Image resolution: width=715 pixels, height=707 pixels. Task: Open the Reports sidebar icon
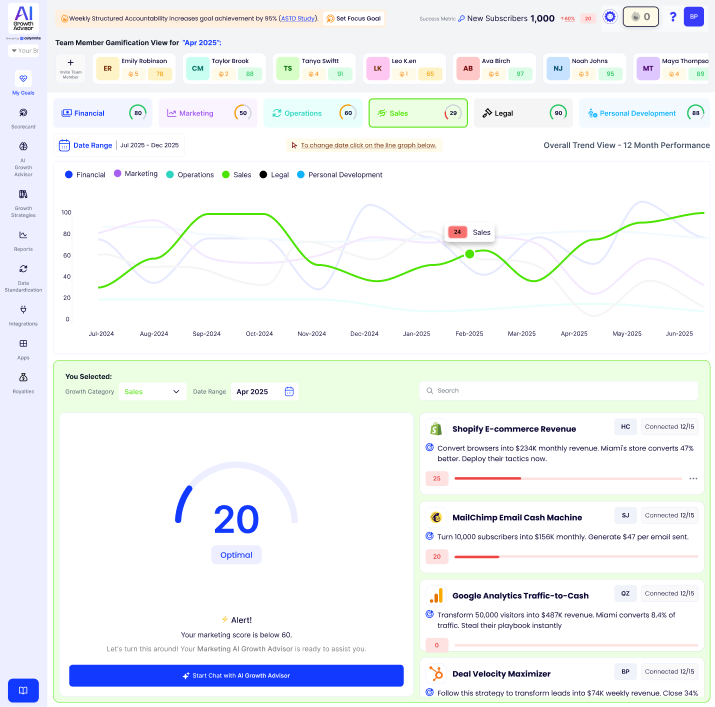23,237
